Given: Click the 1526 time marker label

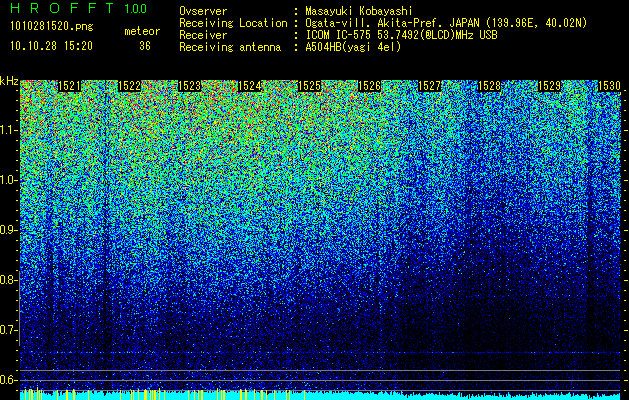Looking at the screenshot, I should [x=369, y=86].
